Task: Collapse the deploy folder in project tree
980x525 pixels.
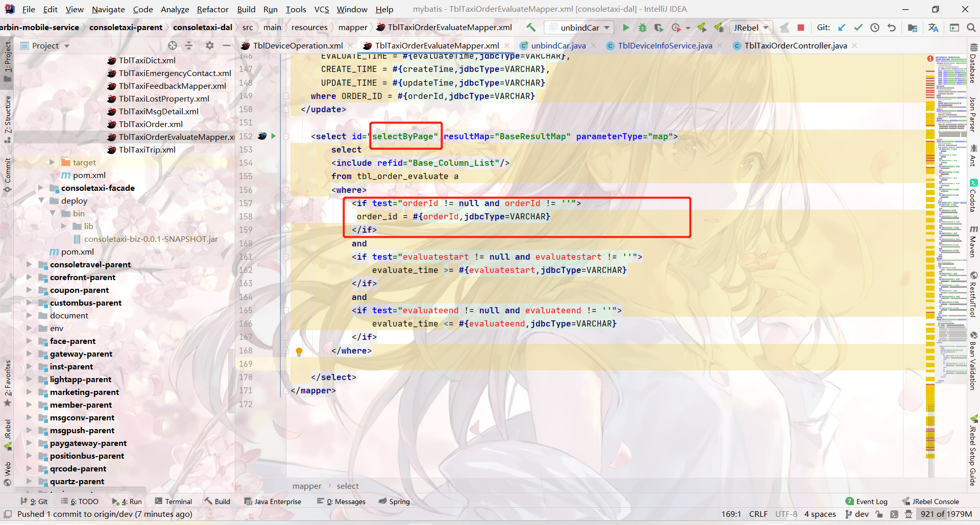Action: point(41,201)
